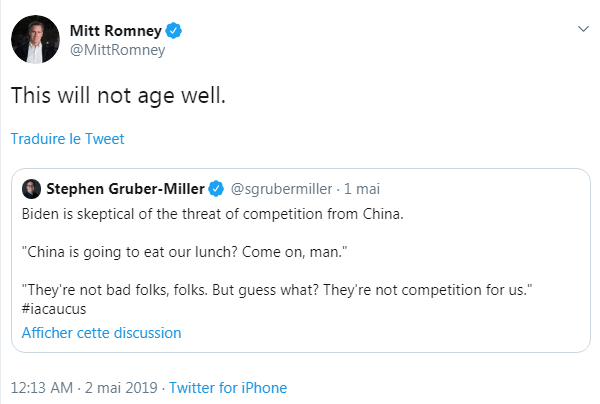This screenshot has height=404, width=600.
Task: Click Stephen Gruber-Miller's small avatar
Action: (x=31, y=189)
